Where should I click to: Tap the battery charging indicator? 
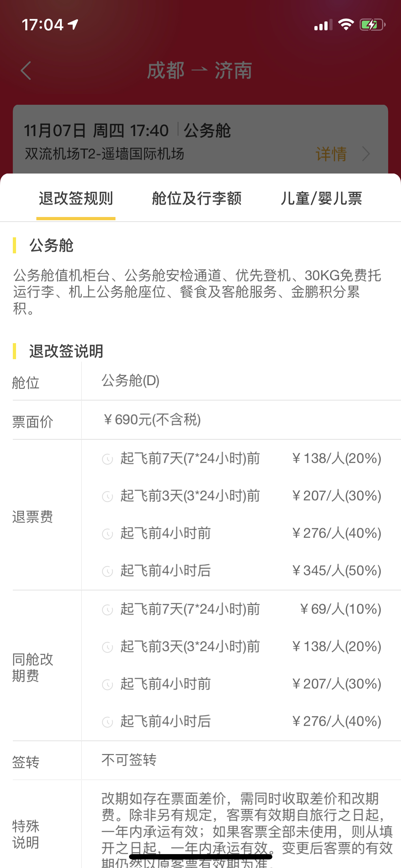point(372,25)
